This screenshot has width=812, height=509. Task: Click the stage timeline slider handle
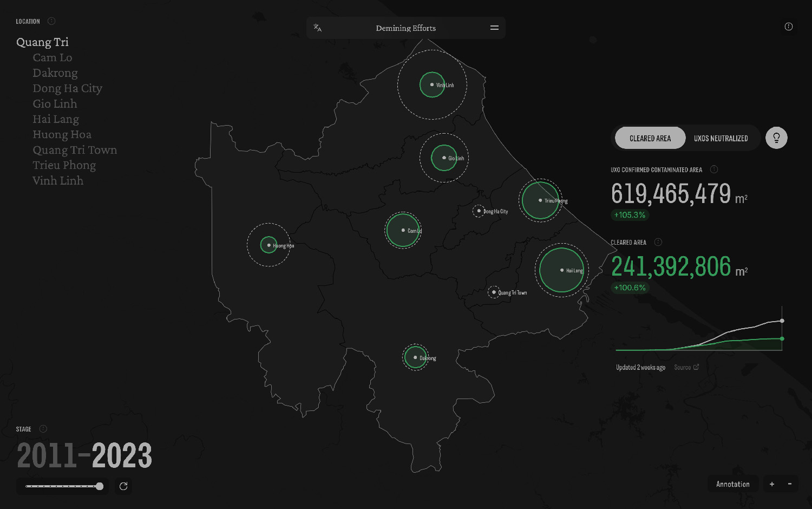[x=100, y=486]
